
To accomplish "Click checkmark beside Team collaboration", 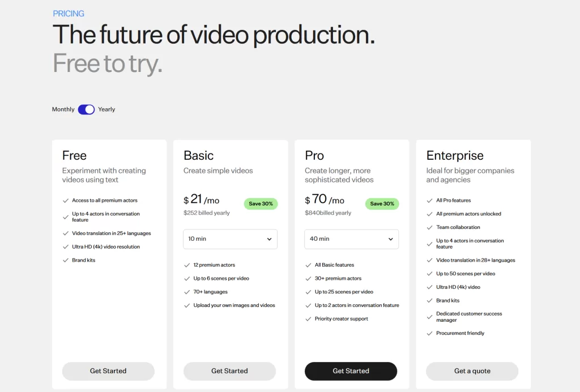I will pos(429,227).
